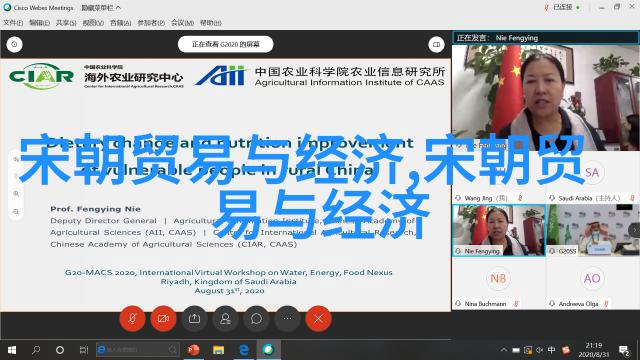The width and height of the screenshot is (640, 360).
Task: Click the red leave meeting X button
Action: [318, 318]
